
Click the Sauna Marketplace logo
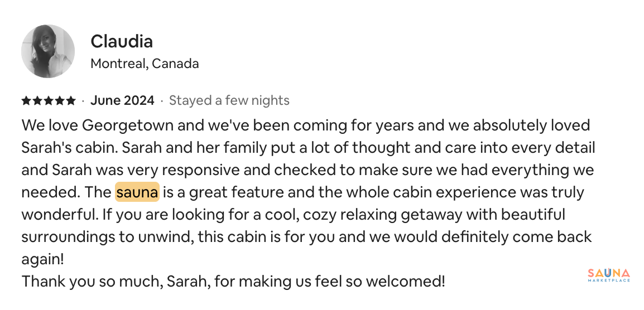[x=609, y=275]
